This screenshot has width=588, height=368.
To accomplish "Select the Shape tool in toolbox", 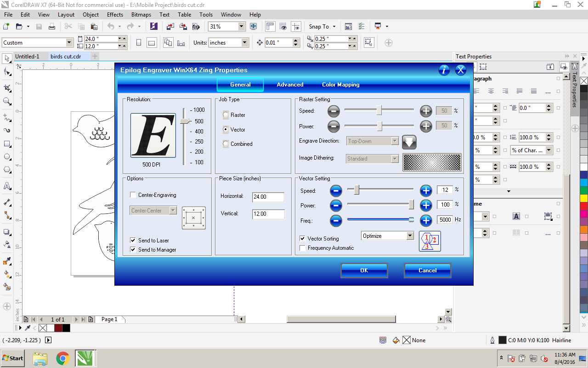I will [7, 72].
